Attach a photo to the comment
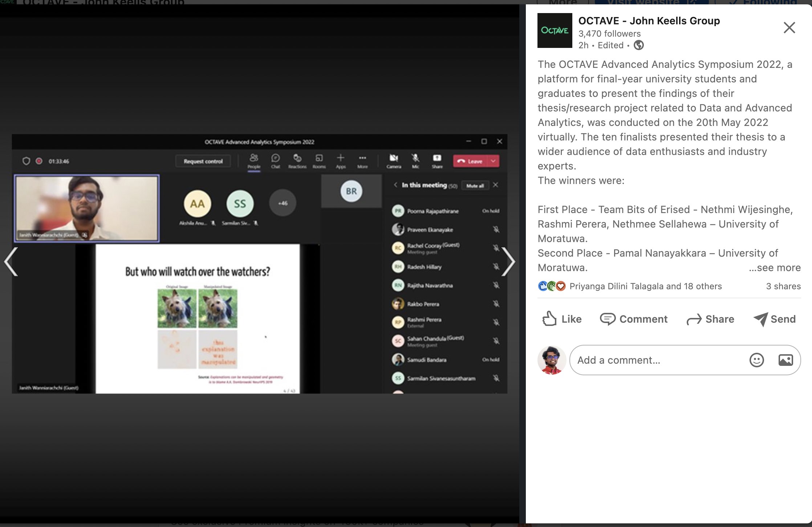Viewport: 812px width, 527px height. click(785, 360)
